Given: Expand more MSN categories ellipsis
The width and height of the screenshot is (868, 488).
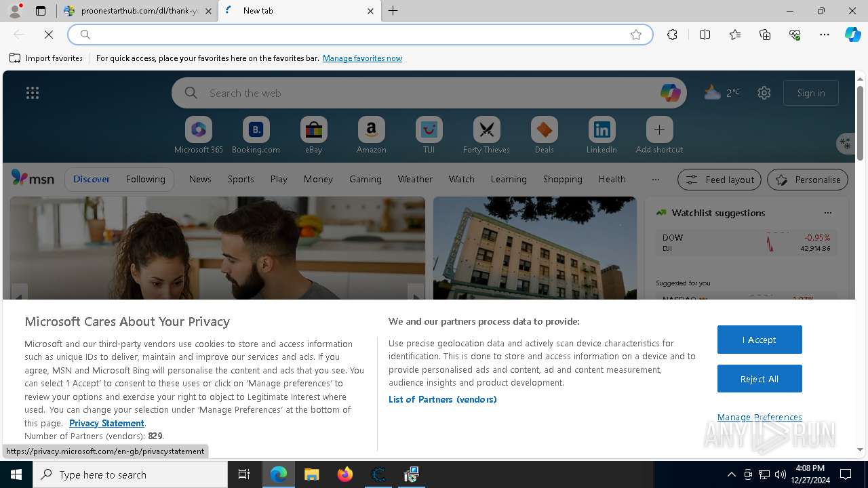Looking at the screenshot, I should 655,179.
